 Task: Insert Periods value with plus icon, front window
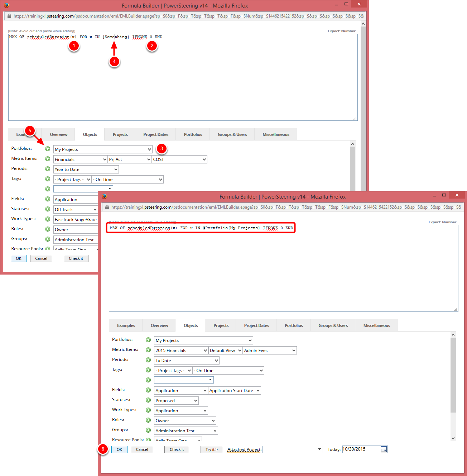coord(148,360)
